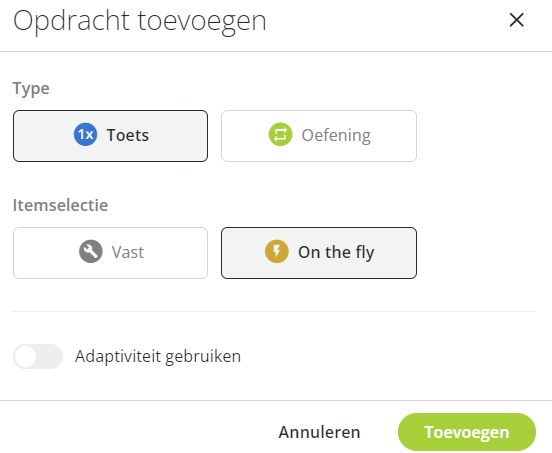Screen dimensions: 552x453
Task: Click the green repeat Oefening icon
Action: pos(280,134)
